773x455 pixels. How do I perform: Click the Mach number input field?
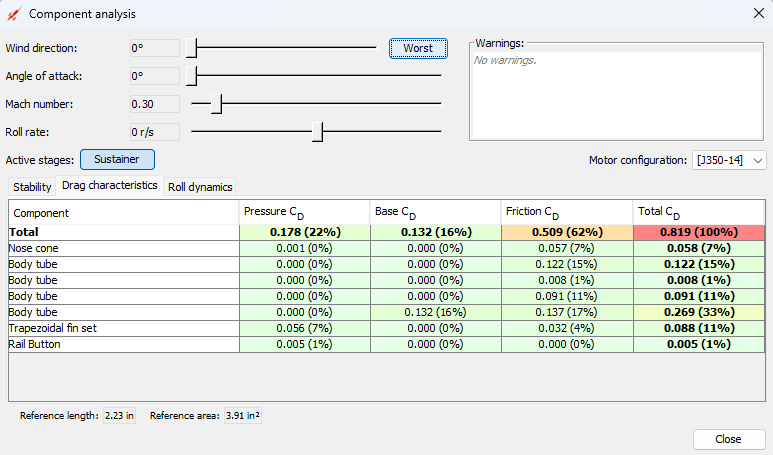tap(155, 104)
